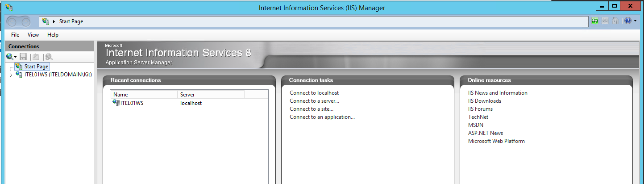This screenshot has height=184, width=644.
Task: Open the Help menu
Action: click(53, 35)
